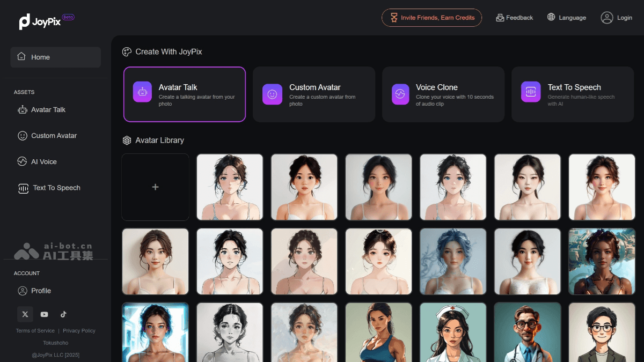The width and height of the screenshot is (644, 362).
Task: Add new avatar with plus tile
Action: 155,187
